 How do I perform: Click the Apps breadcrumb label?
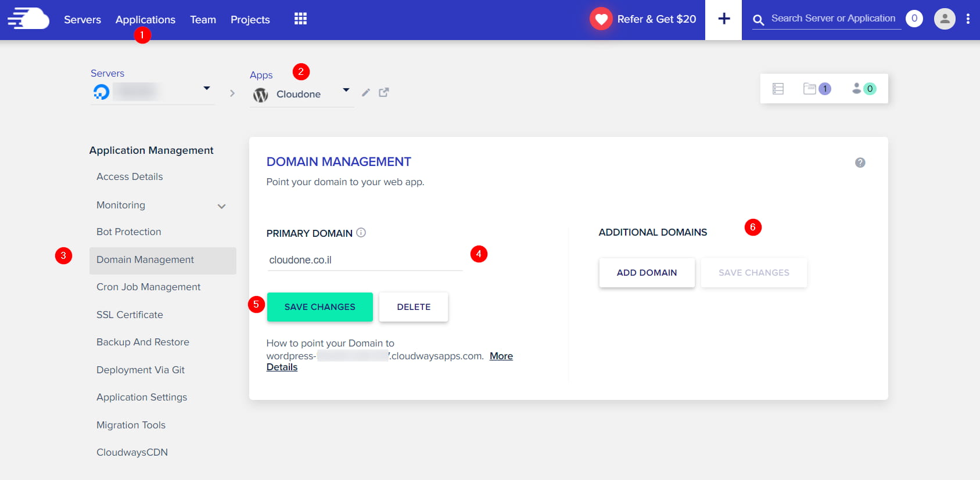pyautogui.click(x=261, y=75)
